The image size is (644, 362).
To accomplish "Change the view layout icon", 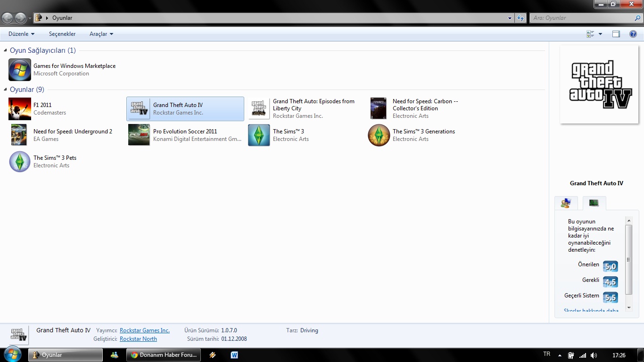I will (590, 34).
